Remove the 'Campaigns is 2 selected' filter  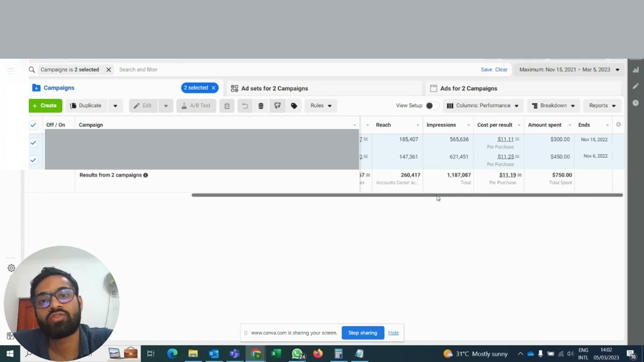[x=108, y=70]
